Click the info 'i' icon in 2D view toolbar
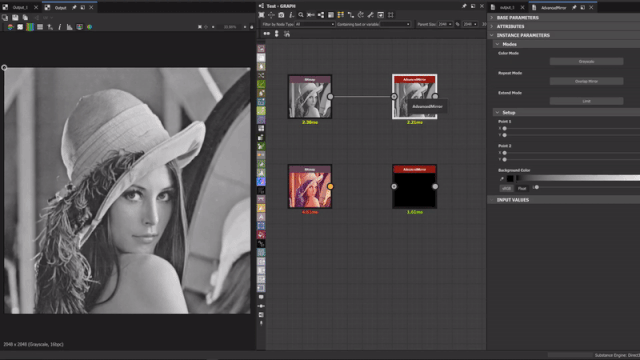The height and width of the screenshot is (360, 640). point(60,27)
